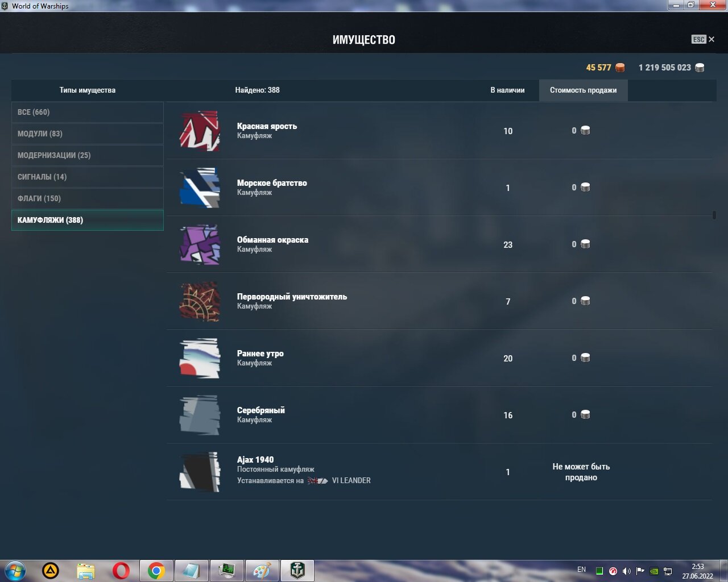Click the credits icon in Раннее утро row
Image resolution: width=728 pixels, height=582 pixels.
pyautogui.click(x=585, y=358)
